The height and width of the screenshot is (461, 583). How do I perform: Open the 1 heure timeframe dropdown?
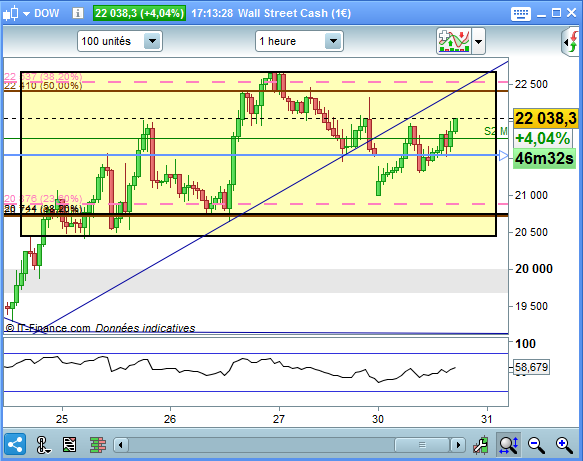coord(299,41)
